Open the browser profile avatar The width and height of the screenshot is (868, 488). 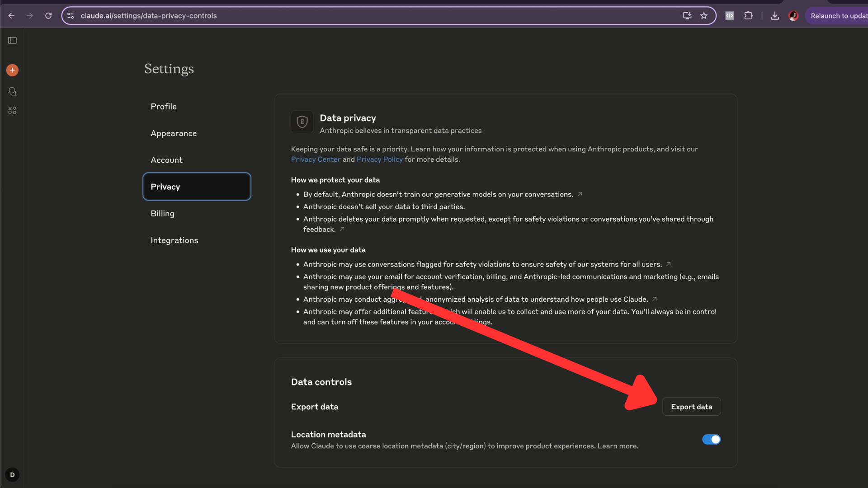pyautogui.click(x=793, y=16)
